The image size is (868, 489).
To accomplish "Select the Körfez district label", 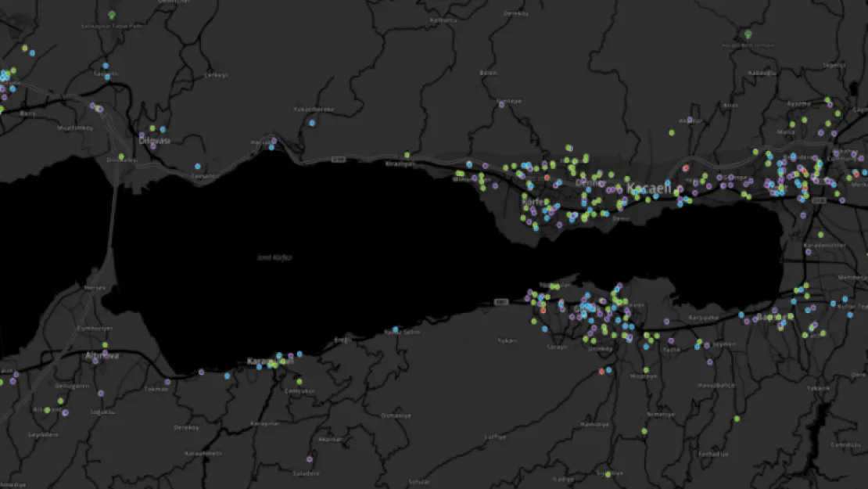I will (533, 202).
